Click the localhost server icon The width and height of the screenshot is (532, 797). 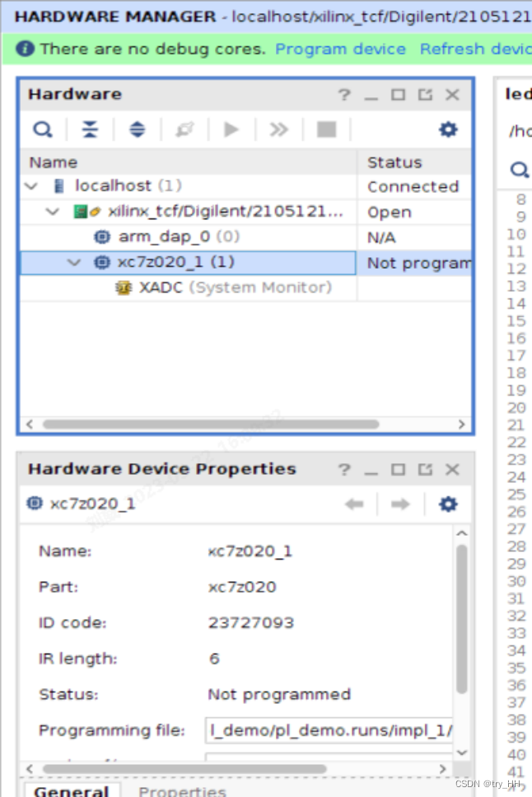coord(59,186)
